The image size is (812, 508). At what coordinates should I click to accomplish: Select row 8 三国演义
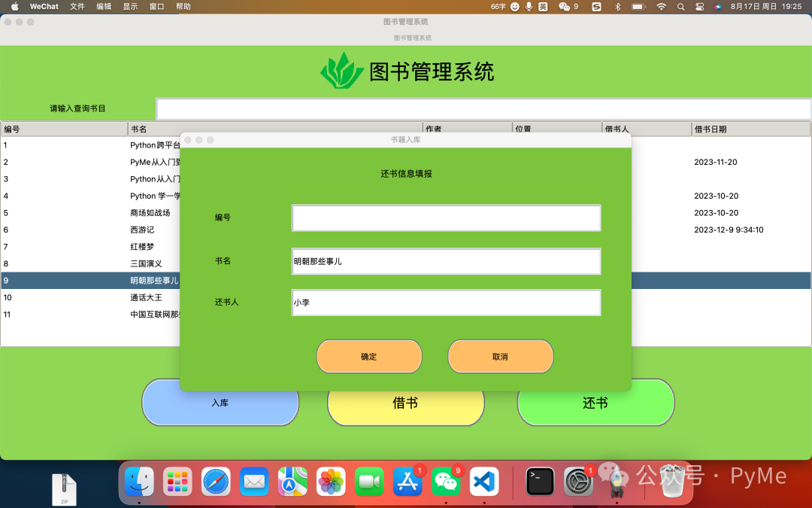pyautogui.click(x=91, y=264)
